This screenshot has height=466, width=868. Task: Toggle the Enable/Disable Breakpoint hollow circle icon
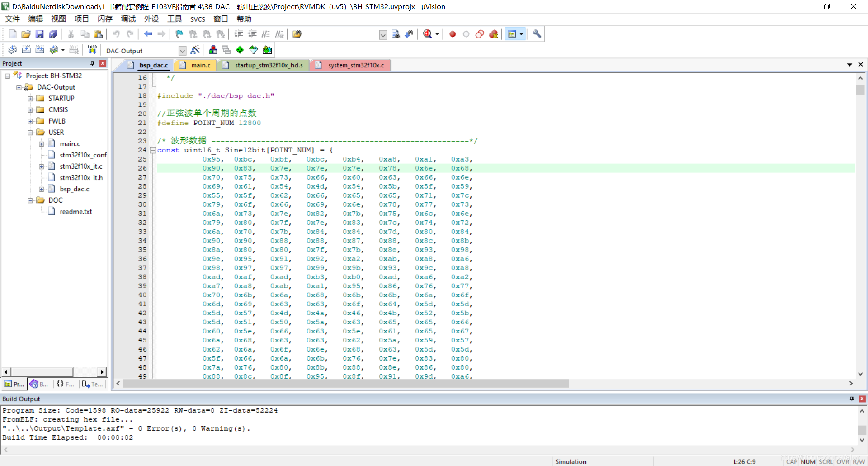pyautogui.click(x=466, y=34)
